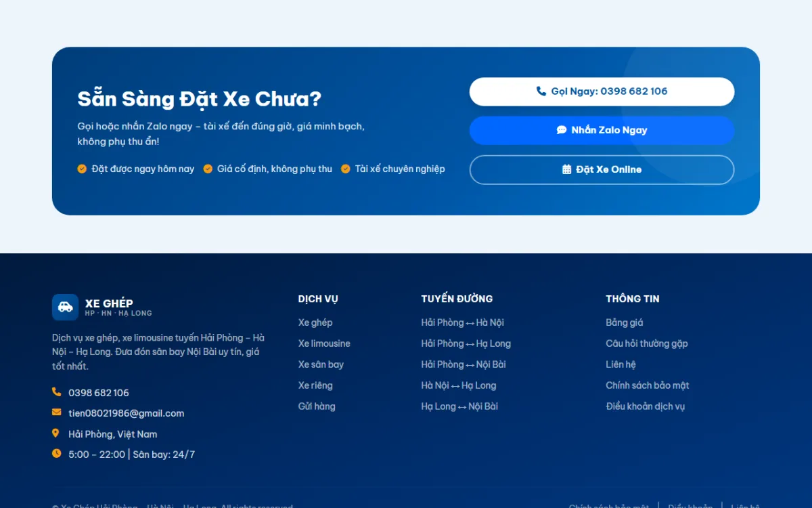Click the chat bubble icon in Zalo button
Viewport: 812px width, 508px height.
562,130
